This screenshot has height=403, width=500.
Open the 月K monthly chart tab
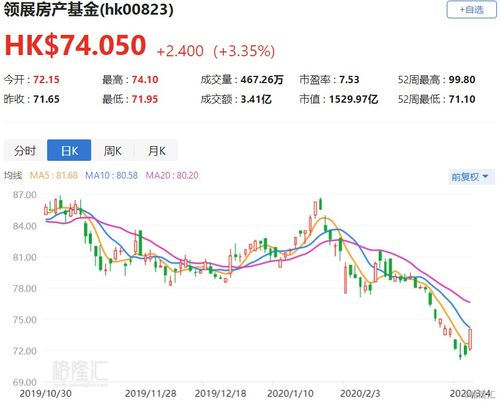156,151
